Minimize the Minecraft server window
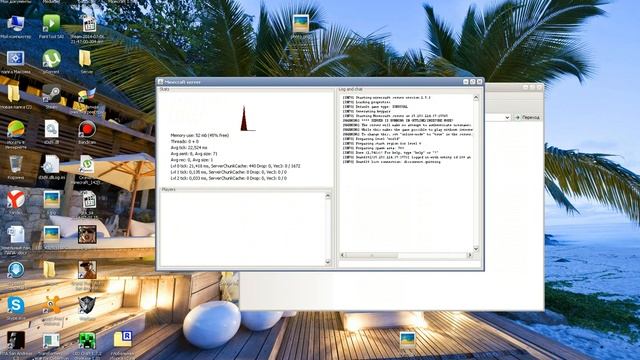The height and width of the screenshot is (360, 640). (x=465, y=82)
